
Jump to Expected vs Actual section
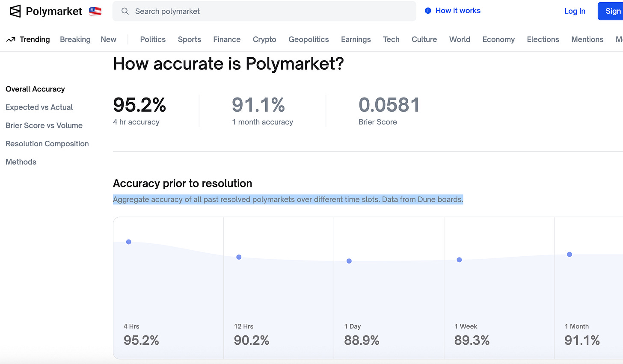39,107
